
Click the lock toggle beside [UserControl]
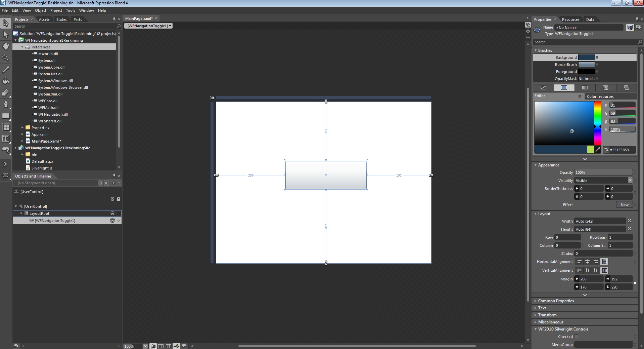[119, 199]
